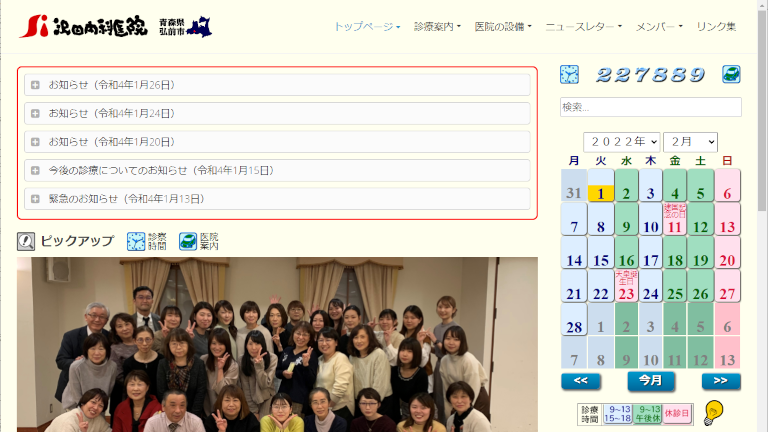Open 医院の設備 menu
Viewport: 768px width, 432px height.
click(x=503, y=26)
